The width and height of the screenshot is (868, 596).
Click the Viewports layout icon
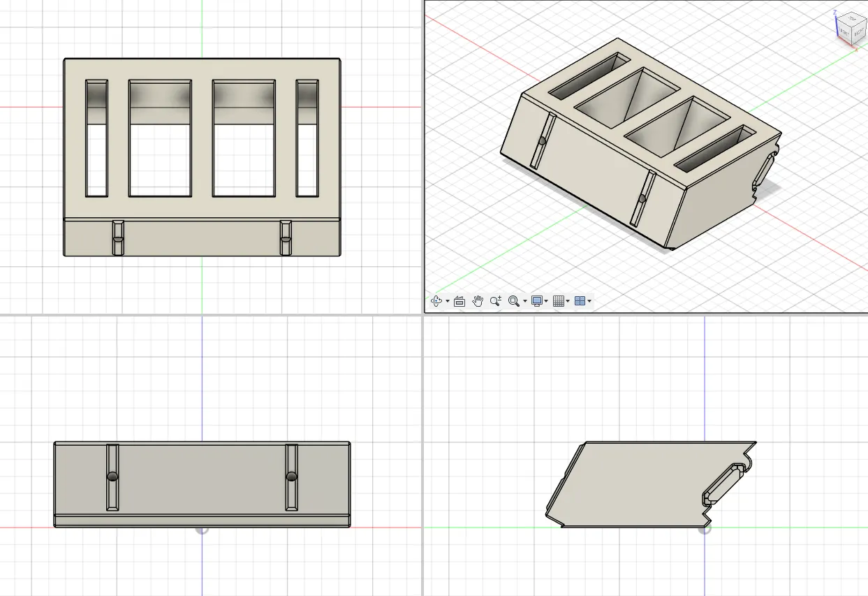point(580,301)
